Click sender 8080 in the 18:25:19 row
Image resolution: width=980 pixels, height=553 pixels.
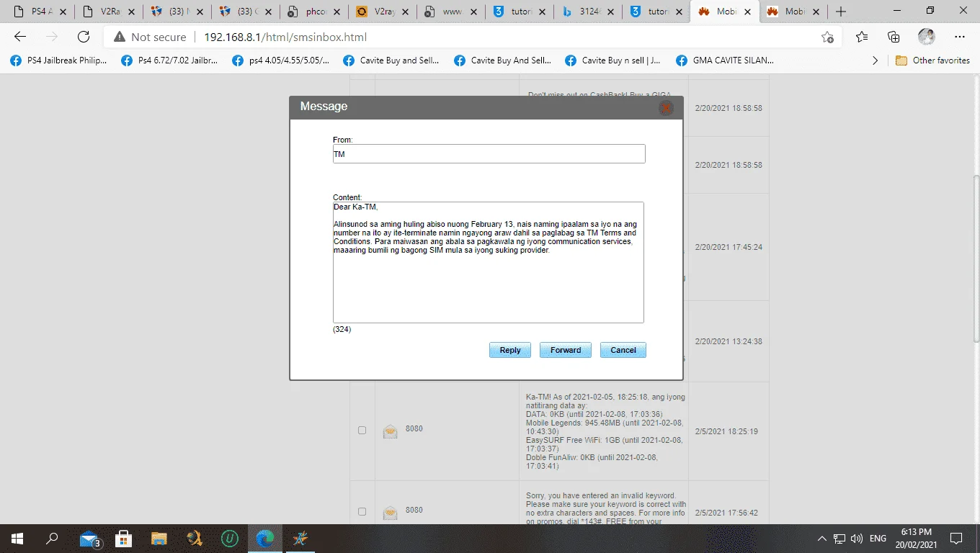414,429
